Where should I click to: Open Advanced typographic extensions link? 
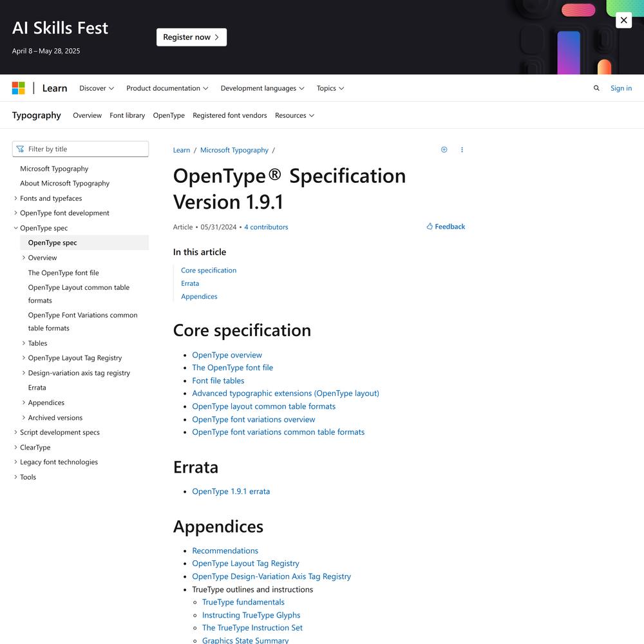[x=285, y=393]
